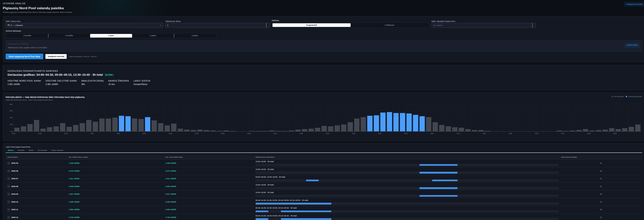The height and width of the screenshot is (220, 644).
Task: Switch to Continuous mode
Action: [389, 25]
